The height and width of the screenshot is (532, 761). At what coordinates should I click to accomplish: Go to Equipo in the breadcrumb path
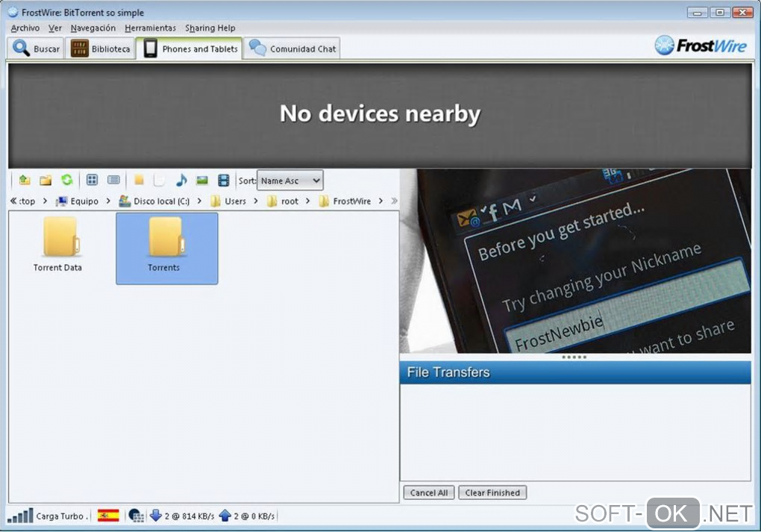tap(78, 201)
